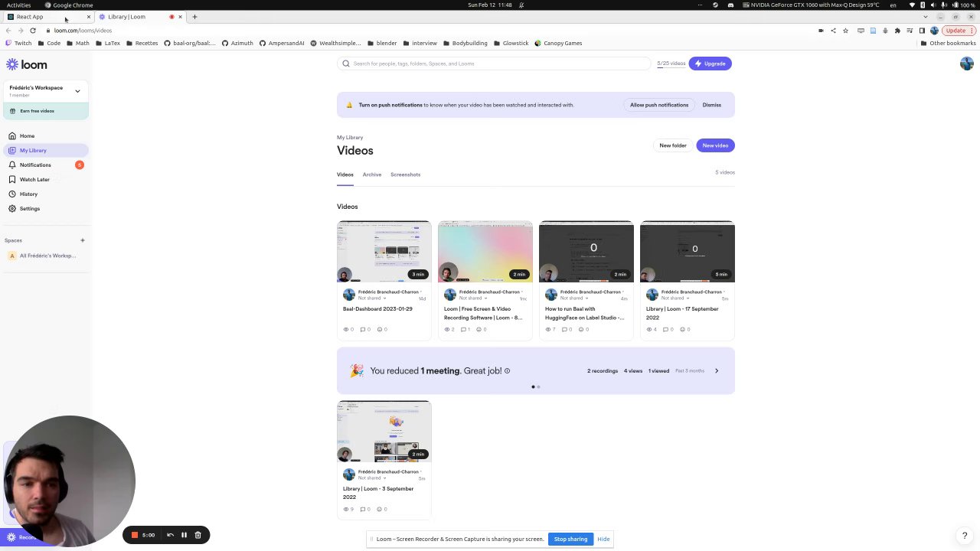Bookmark this page with star icon
The width and height of the screenshot is (980, 551).
point(845,31)
